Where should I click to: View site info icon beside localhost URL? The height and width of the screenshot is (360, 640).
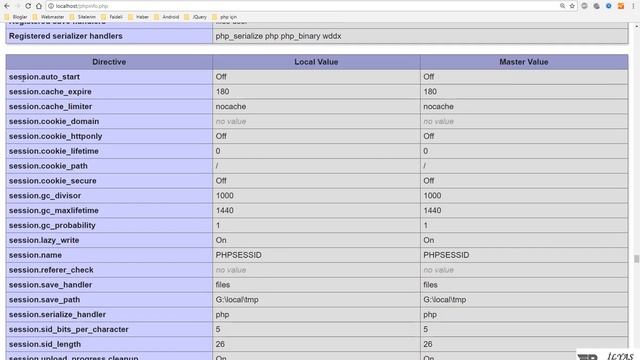51,6
